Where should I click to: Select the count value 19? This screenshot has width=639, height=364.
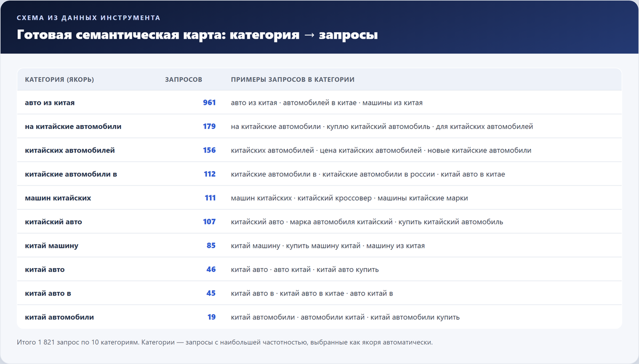[212, 317]
